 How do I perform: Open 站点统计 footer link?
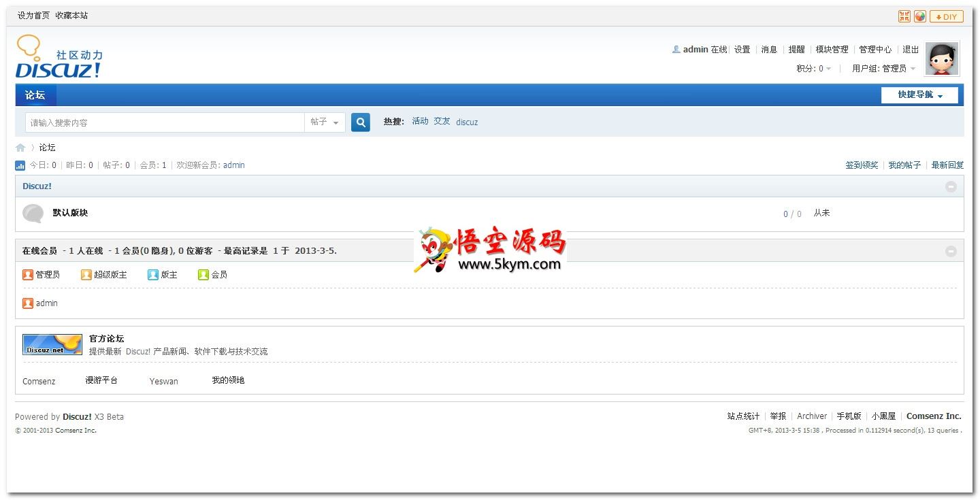(743, 416)
